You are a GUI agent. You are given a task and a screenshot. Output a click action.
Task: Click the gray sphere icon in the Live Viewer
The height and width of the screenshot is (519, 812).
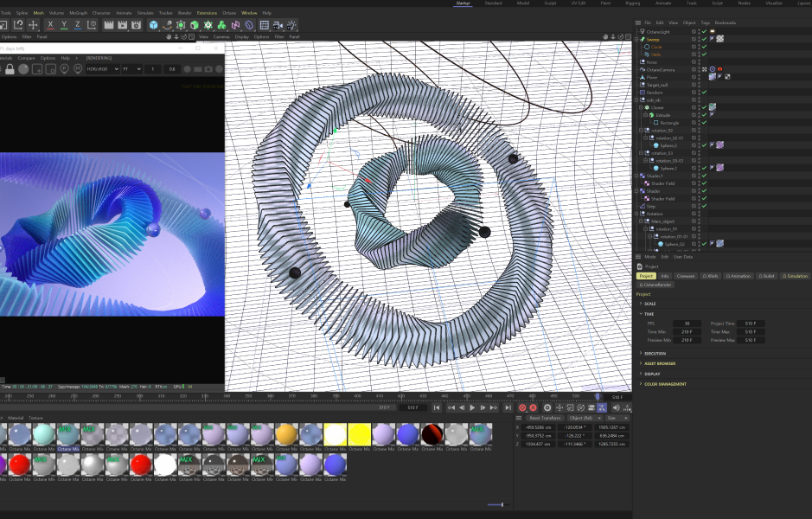point(23,69)
